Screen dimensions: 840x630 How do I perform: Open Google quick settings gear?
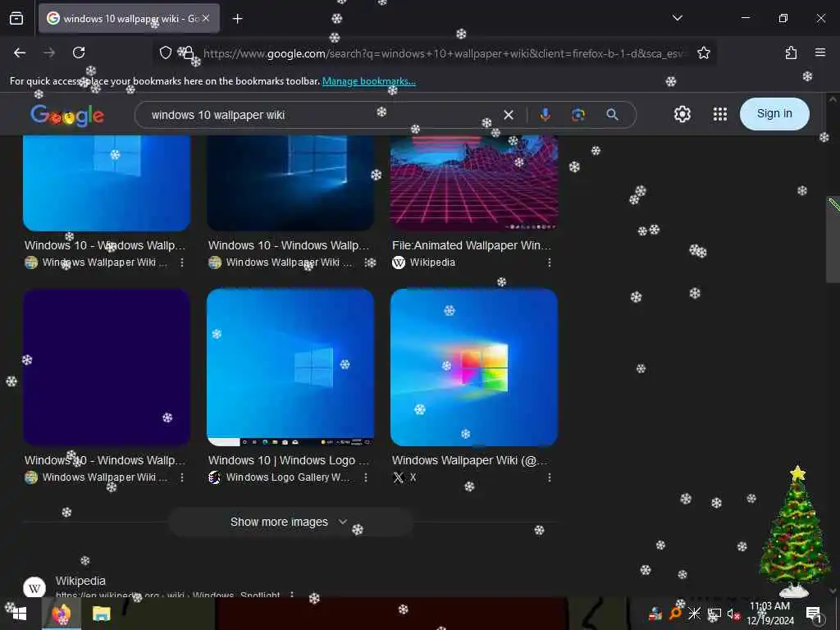(x=682, y=114)
